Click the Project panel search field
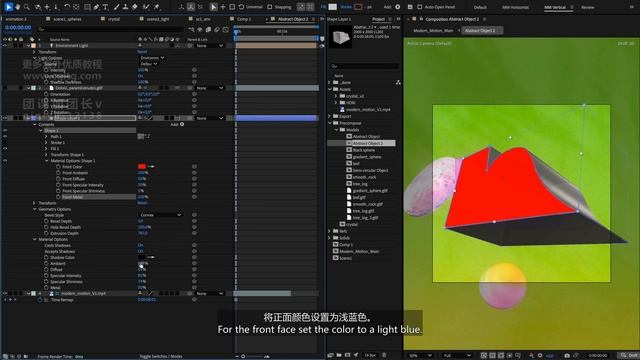This screenshot has width=640, height=360. (364, 66)
